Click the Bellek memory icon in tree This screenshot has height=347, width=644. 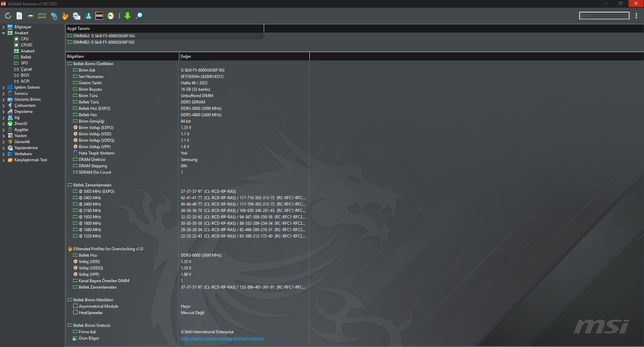point(16,57)
